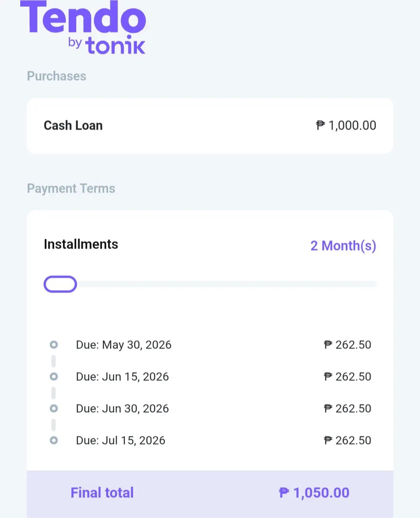420x518 pixels.
Task: Tap the Payment Terms section heading
Action: [71, 189]
